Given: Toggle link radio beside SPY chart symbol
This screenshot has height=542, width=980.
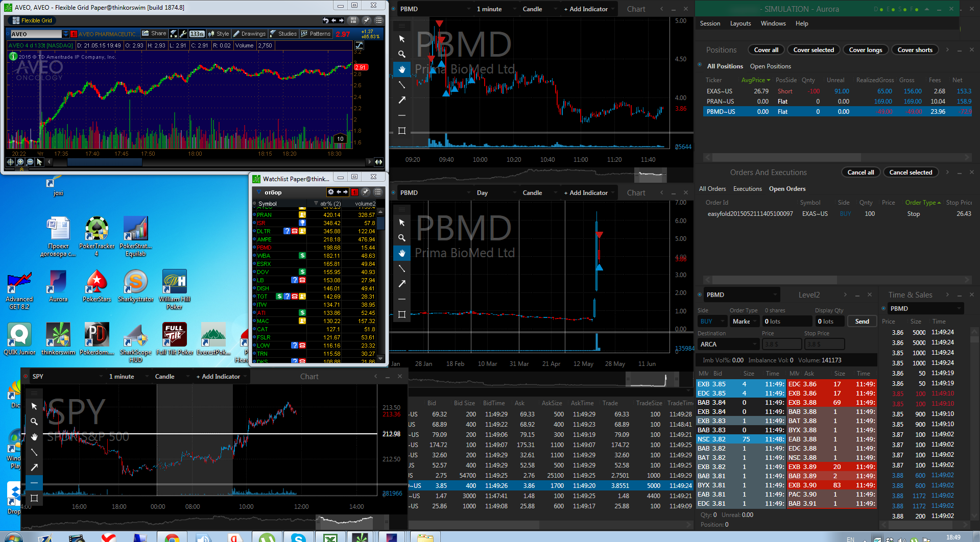Looking at the screenshot, I should click(26, 376).
